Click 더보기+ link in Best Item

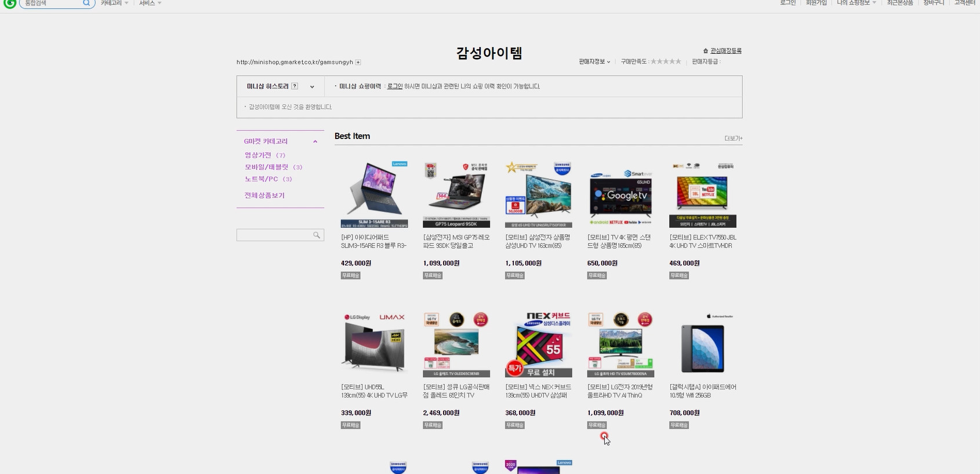click(x=733, y=138)
